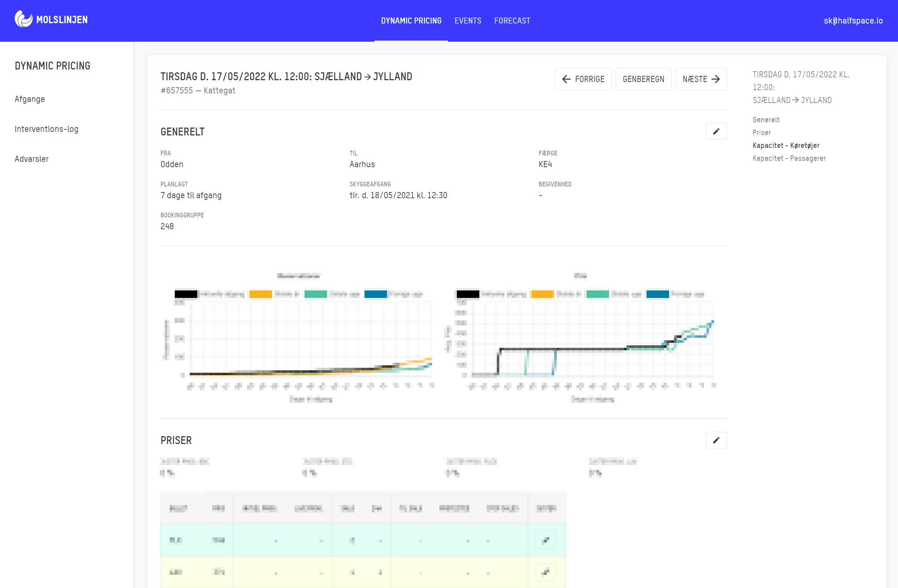Toggle the blue legend swatch in the right chart
Image resolution: width=898 pixels, height=588 pixels.
(658, 294)
